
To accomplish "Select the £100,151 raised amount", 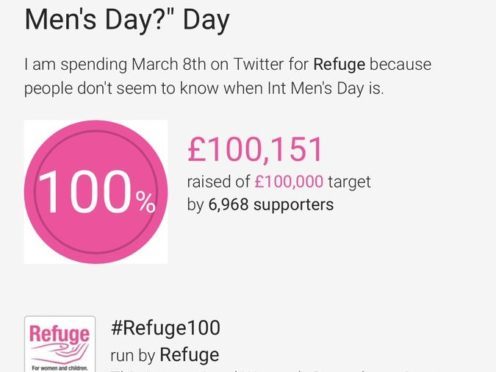I will (255, 149).
